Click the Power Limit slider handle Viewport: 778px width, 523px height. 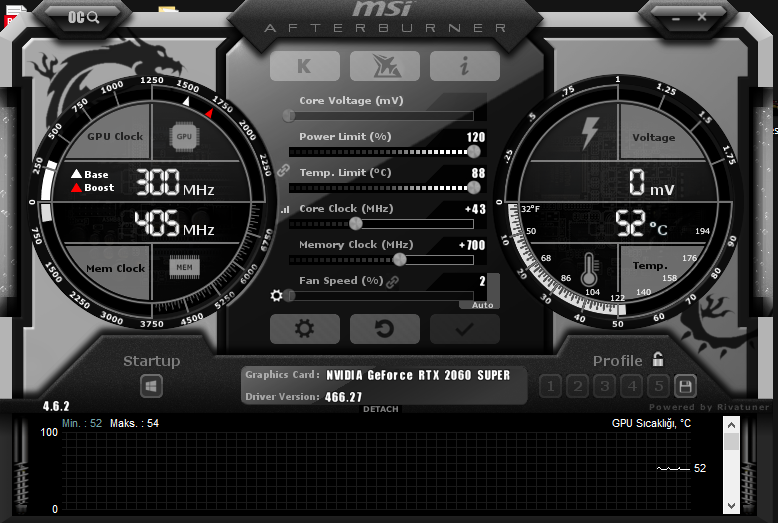tap(474, 152)
